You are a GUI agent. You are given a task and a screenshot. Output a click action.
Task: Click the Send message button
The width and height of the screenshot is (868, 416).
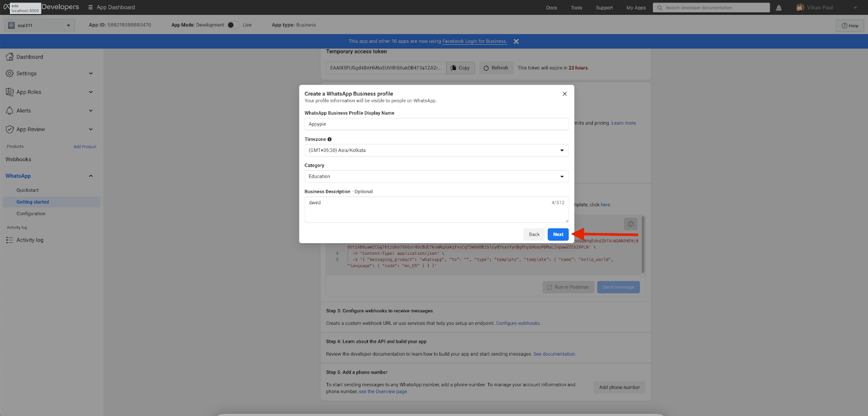pyautogui.click(x=618, y=287)
